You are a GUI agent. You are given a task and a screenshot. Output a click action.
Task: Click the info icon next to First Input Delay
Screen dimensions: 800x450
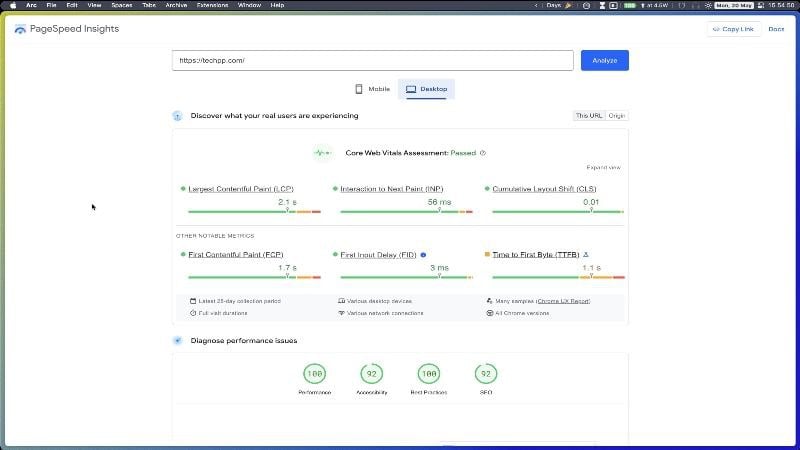tap(423, 255)
